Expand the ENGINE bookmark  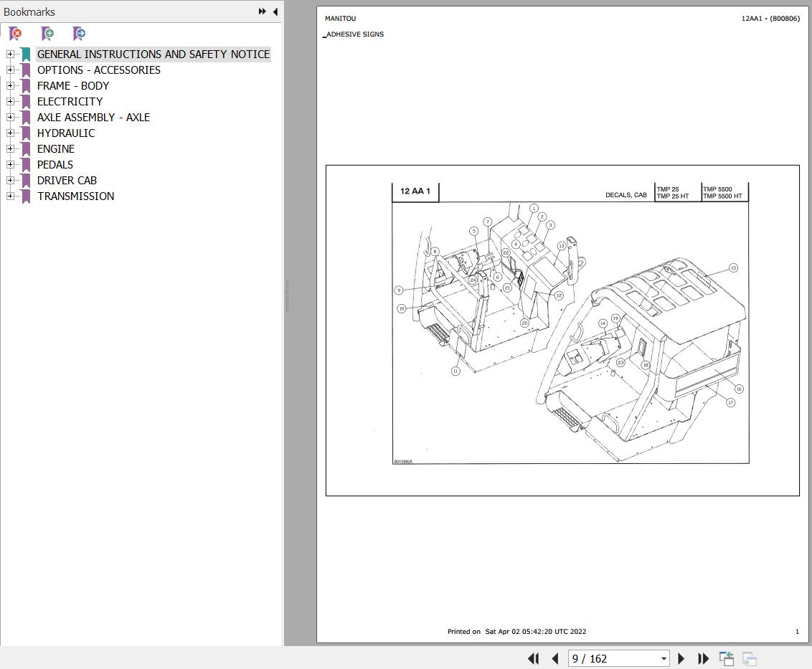click(9, 148)
